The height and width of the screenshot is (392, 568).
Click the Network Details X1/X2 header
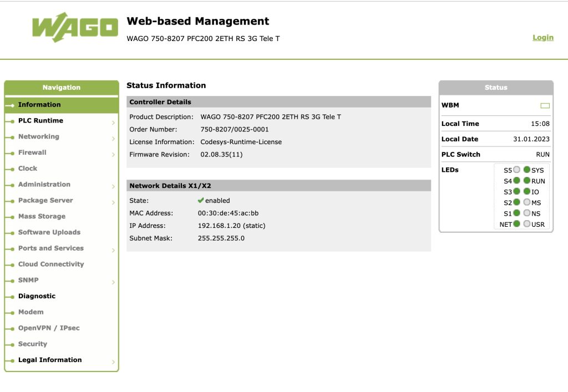click(x=278, y=186)
